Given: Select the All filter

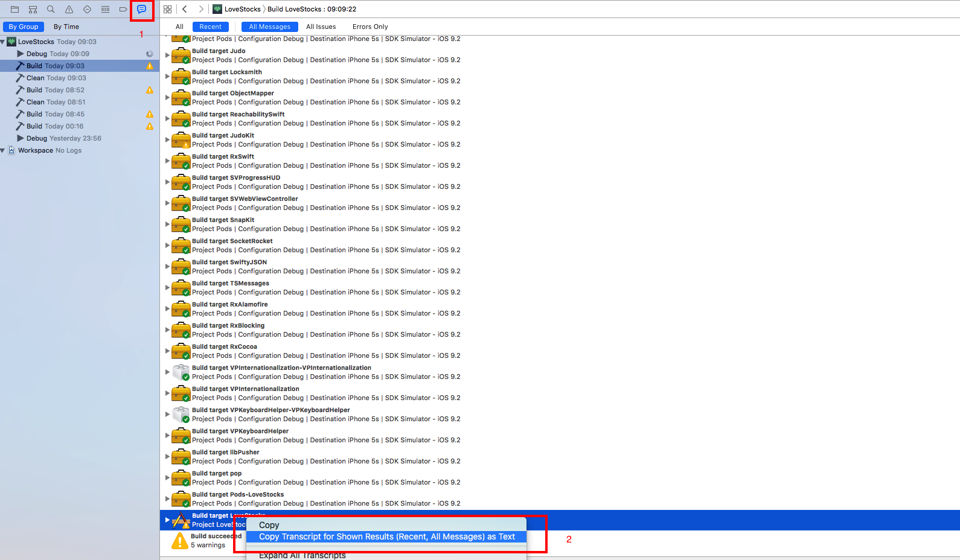Looking at the screenshot, I should pos(179,27).
